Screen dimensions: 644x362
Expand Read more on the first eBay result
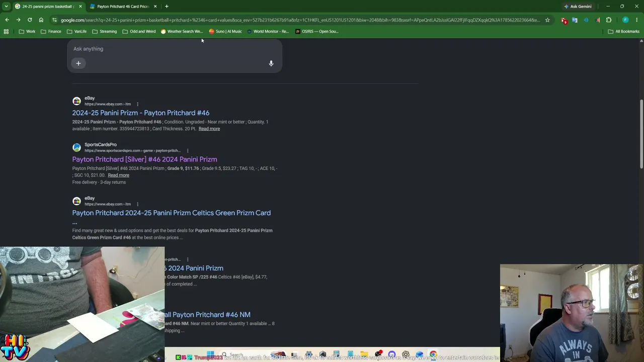tap(209, 129)
